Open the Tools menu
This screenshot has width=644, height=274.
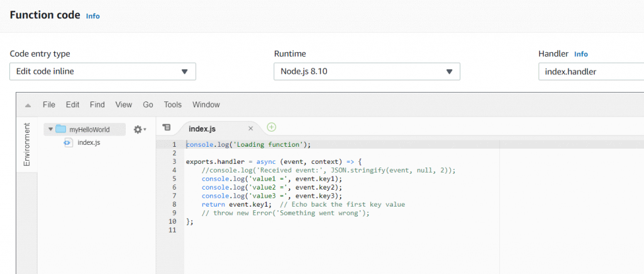172,105
